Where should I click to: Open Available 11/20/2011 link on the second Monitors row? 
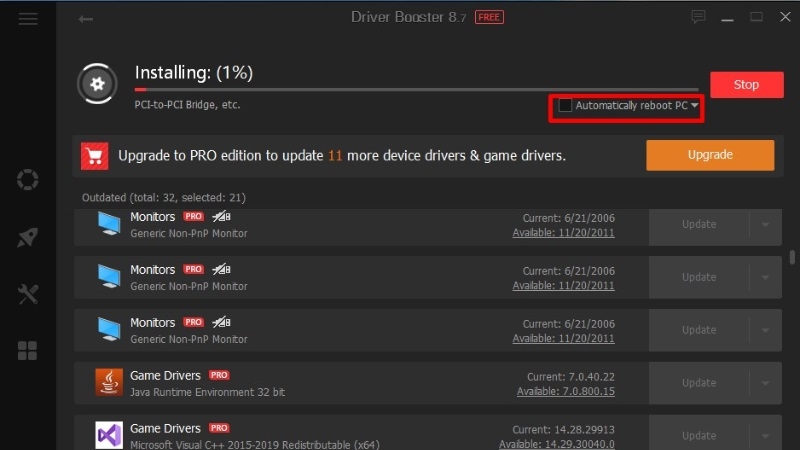[x=563, y=286]
